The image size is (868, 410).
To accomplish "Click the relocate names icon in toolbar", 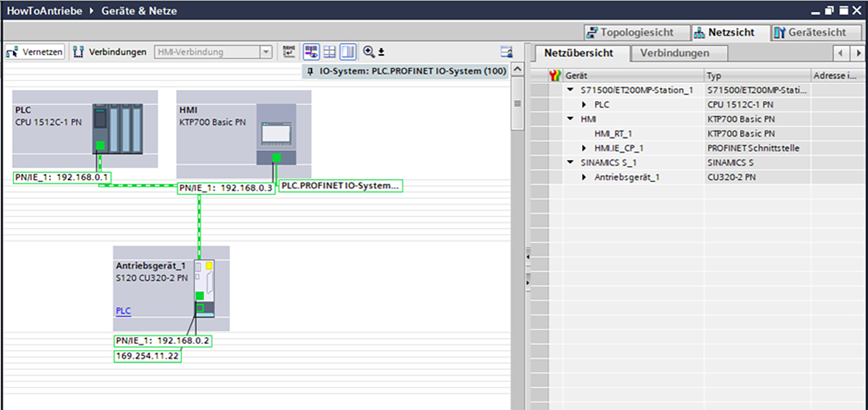I will pyautogui.click(x=289, y=52).
